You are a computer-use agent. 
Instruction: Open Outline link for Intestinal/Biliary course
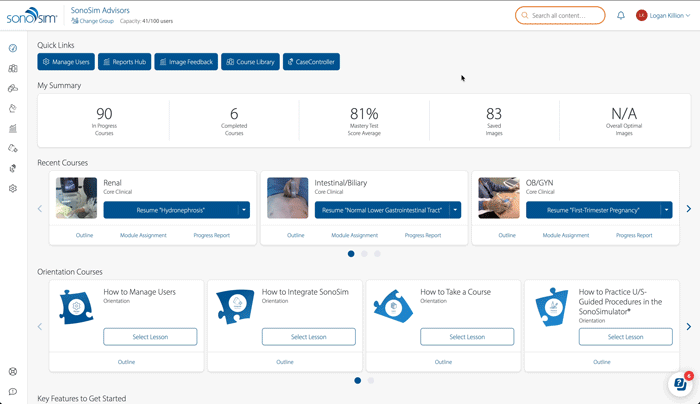tap(296, 235)
